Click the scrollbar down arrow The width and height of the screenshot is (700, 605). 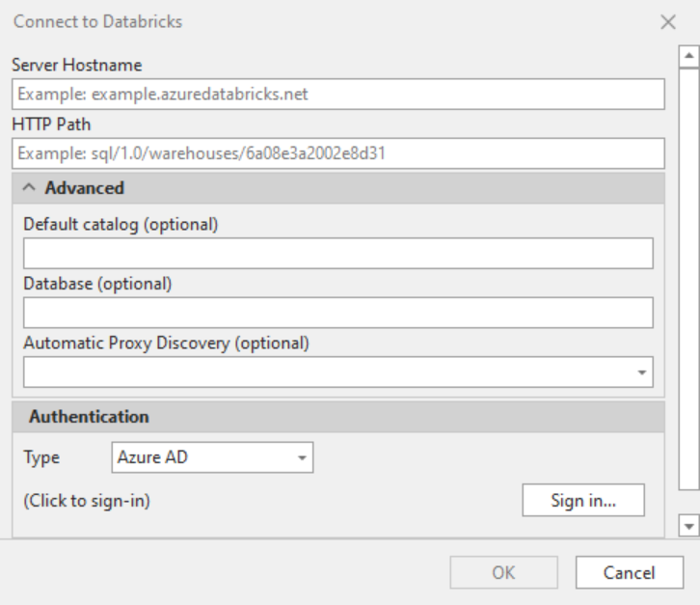point(688,526)
